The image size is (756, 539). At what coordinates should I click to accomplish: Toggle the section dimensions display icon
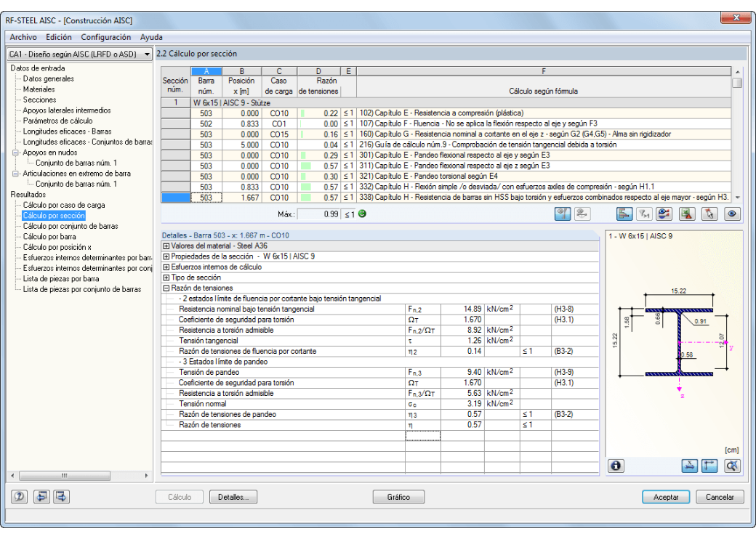[x=689, y=466]
